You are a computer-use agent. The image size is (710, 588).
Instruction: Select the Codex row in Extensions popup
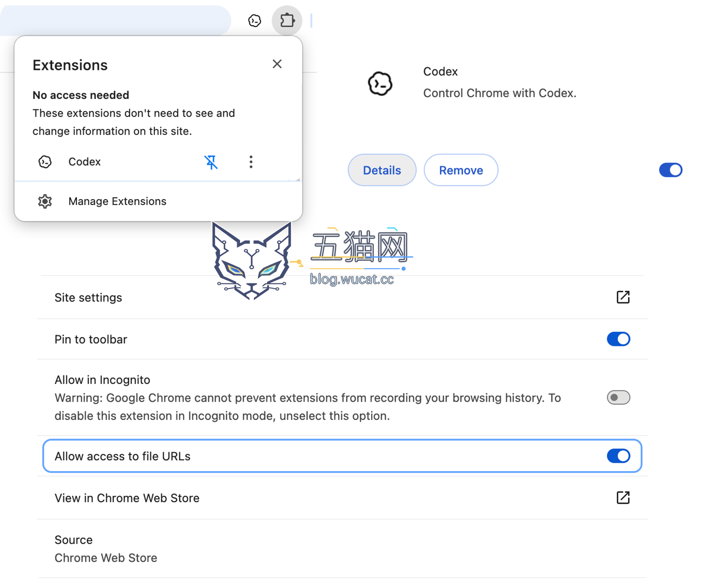(158, 162)
